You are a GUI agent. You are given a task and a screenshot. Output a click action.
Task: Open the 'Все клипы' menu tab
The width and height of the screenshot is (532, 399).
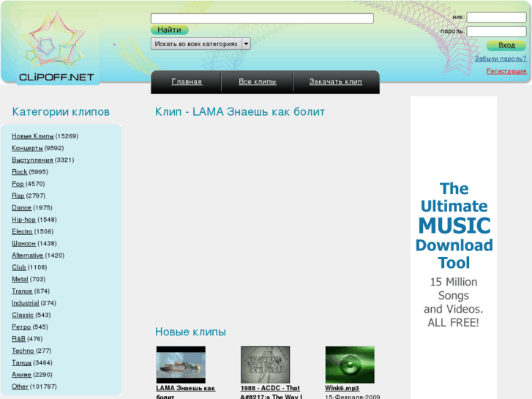[x=257, y=81]
